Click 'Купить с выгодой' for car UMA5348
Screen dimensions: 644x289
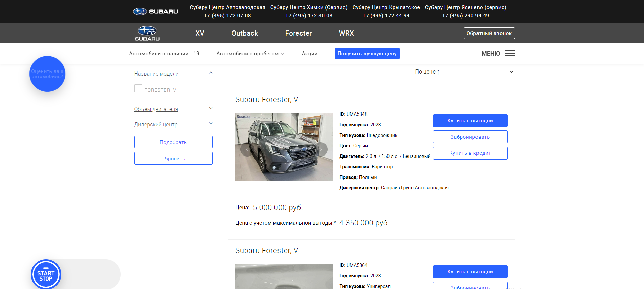(470, 121)
